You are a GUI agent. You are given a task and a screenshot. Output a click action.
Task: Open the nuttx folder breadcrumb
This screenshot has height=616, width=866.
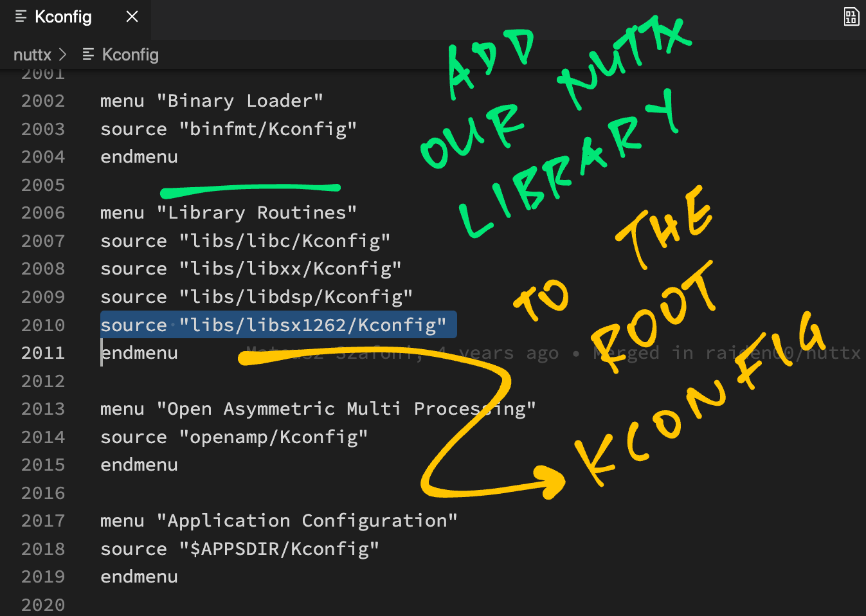32,55
